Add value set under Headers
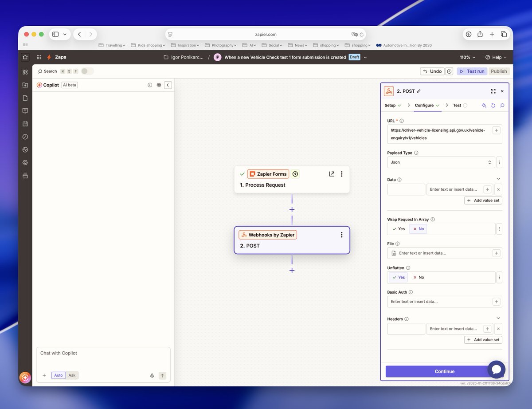The width and height of the screenshot is (532, 409). pos(483,340)
